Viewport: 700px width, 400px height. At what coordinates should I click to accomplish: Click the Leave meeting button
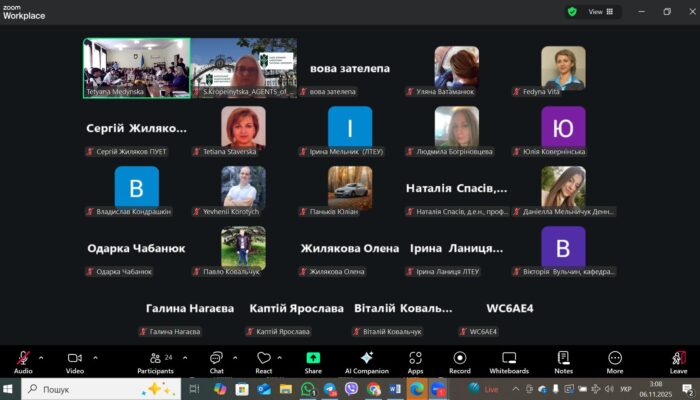pyautogui.click(x=678, y=359)
